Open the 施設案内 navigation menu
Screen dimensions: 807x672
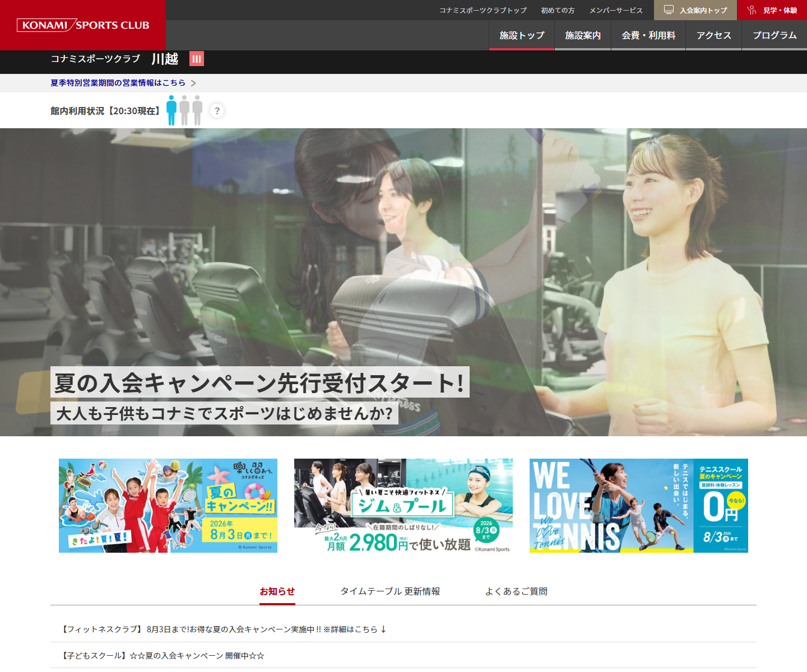(583, 35)
